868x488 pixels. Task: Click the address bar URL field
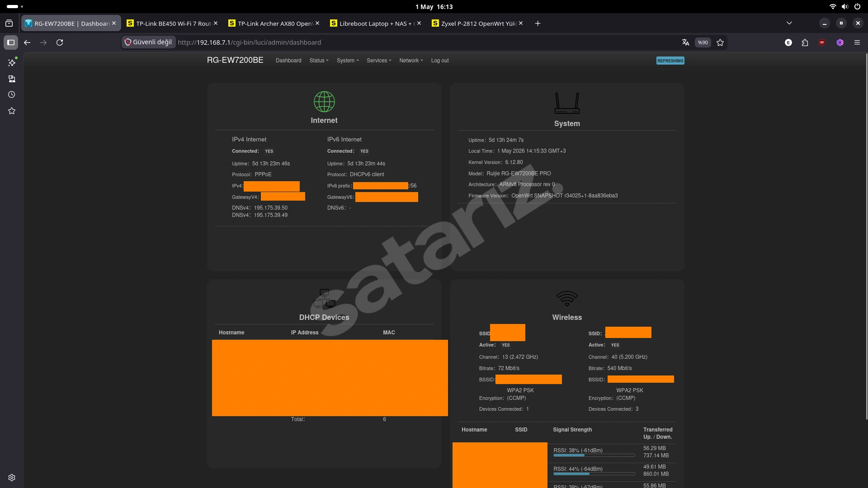tap(425, 42)
